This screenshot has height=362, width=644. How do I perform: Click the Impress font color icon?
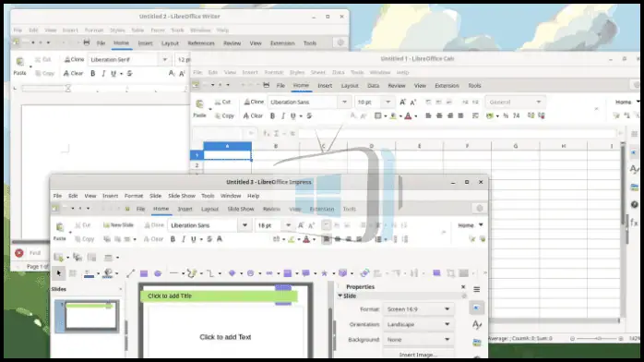coord(306,239)
